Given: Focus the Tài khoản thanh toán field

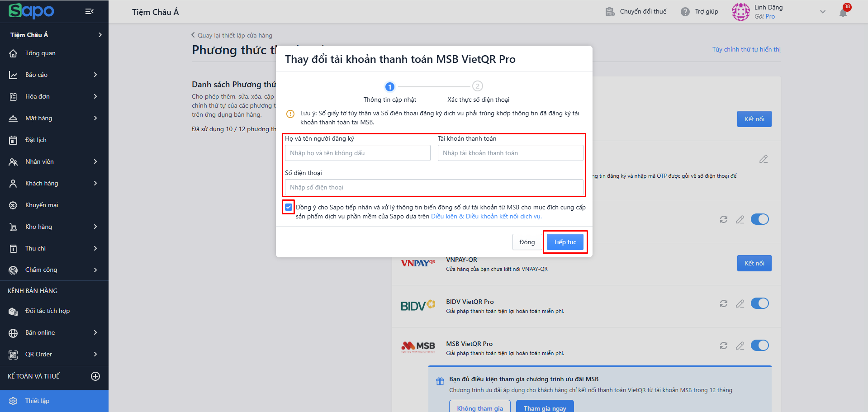Looking at the screenshot, I should (x=510, y=153).
